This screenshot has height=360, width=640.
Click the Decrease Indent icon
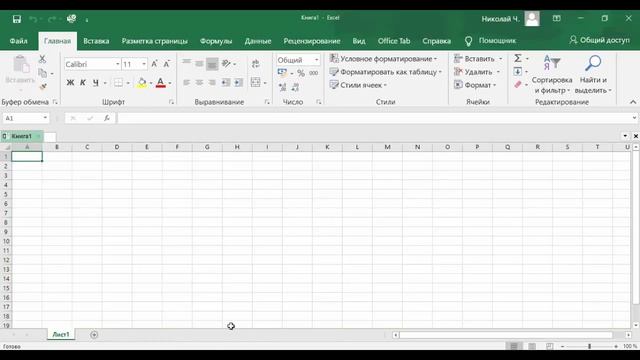226,83
